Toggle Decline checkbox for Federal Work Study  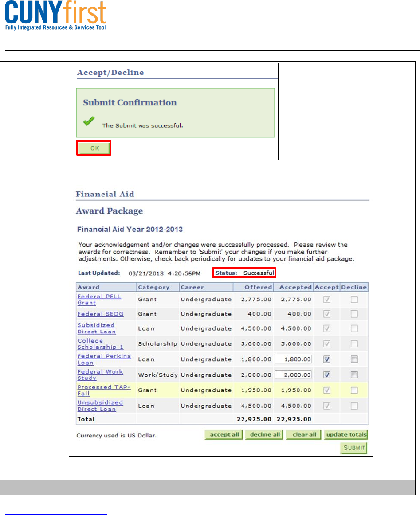click(354, 375)
